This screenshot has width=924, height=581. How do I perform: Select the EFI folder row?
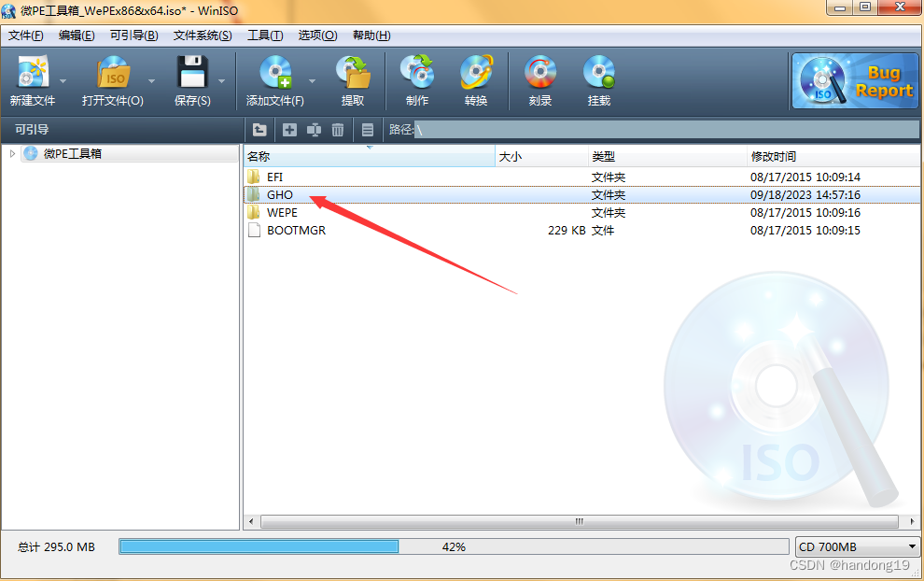point(581,177)
